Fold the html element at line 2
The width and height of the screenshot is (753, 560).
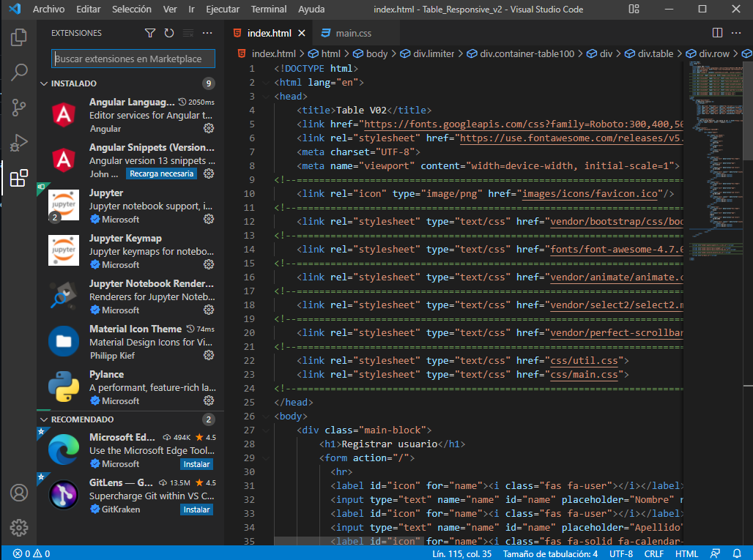[x=266, y=83]
